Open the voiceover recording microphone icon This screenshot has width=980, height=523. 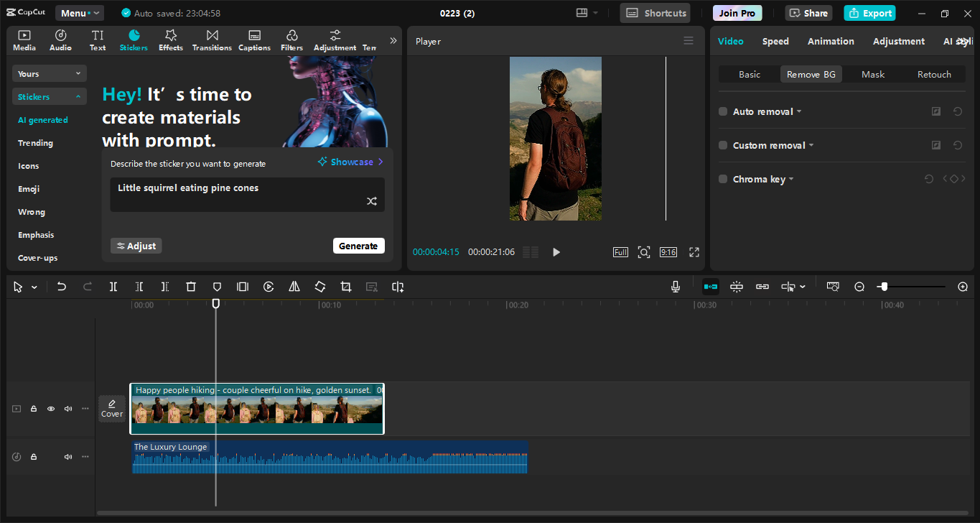(x=675, y=286)
